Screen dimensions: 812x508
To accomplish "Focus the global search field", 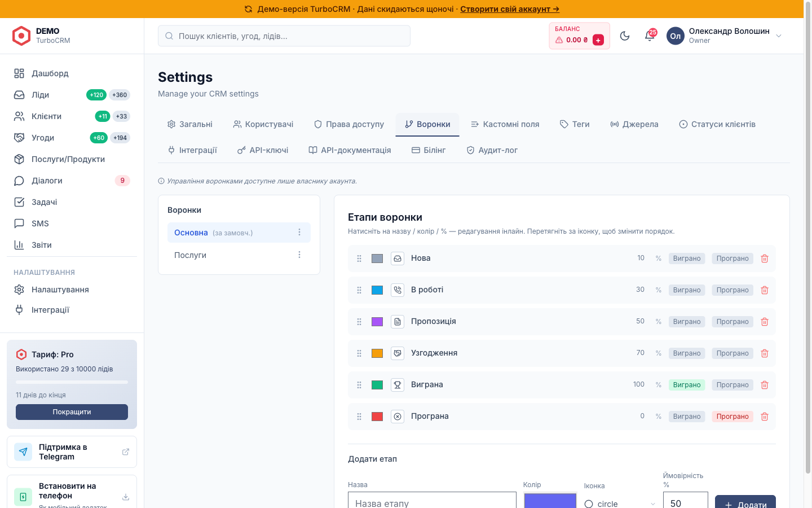I will pos(284,36).
